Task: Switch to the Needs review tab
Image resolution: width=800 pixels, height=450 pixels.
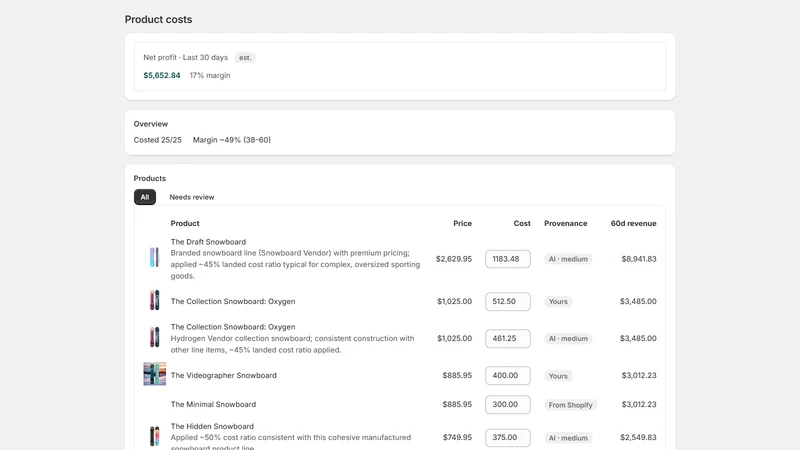Action: tap(192, 197)
